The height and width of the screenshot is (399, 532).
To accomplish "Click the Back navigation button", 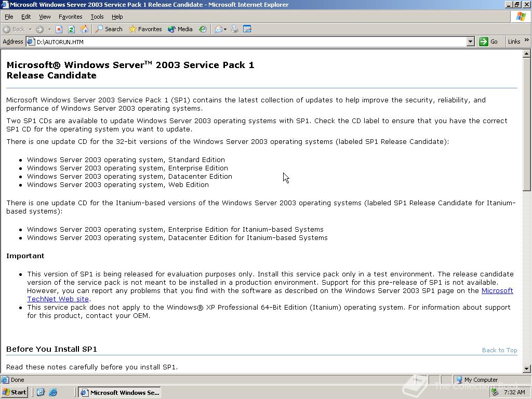I will [14, 29].
